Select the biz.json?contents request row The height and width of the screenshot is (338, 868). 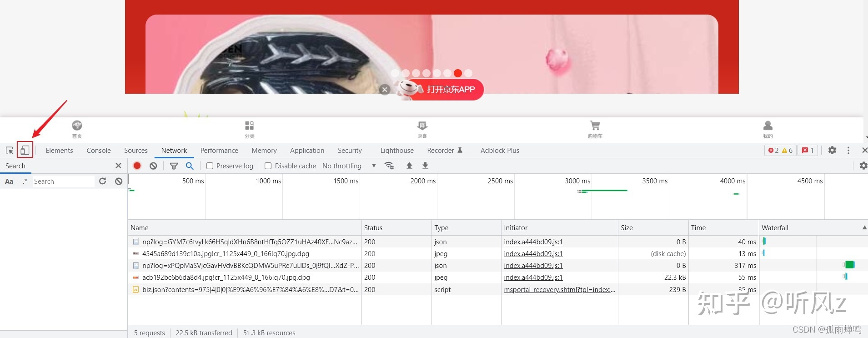(498, 289)
